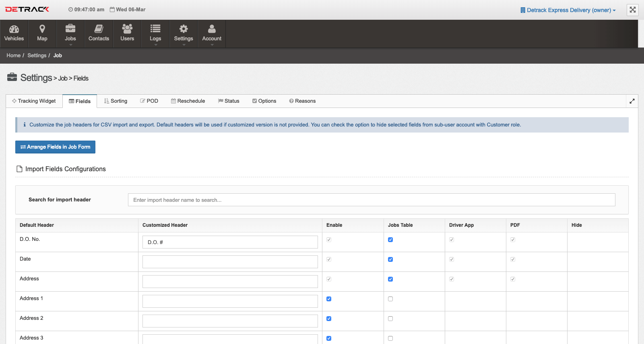Check Jobs Table for Address 1
Viewport: 644px width, 344px height.
(x=390, y=299)
